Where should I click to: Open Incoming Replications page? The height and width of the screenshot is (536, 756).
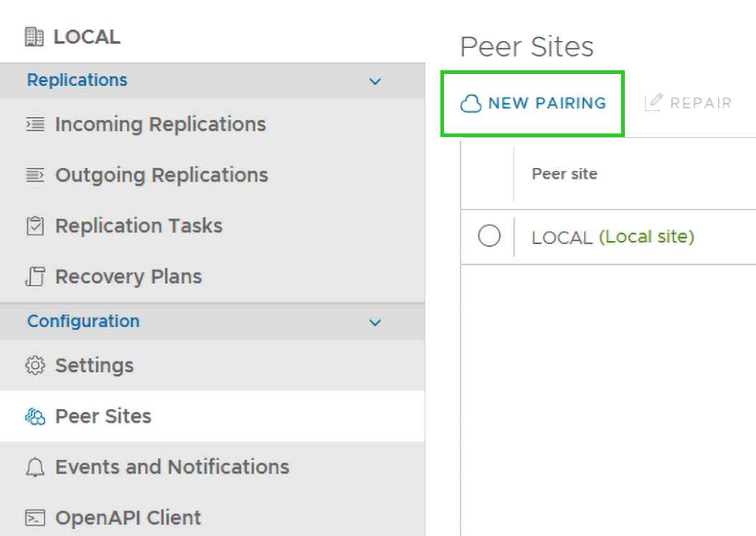coord(160,125)
